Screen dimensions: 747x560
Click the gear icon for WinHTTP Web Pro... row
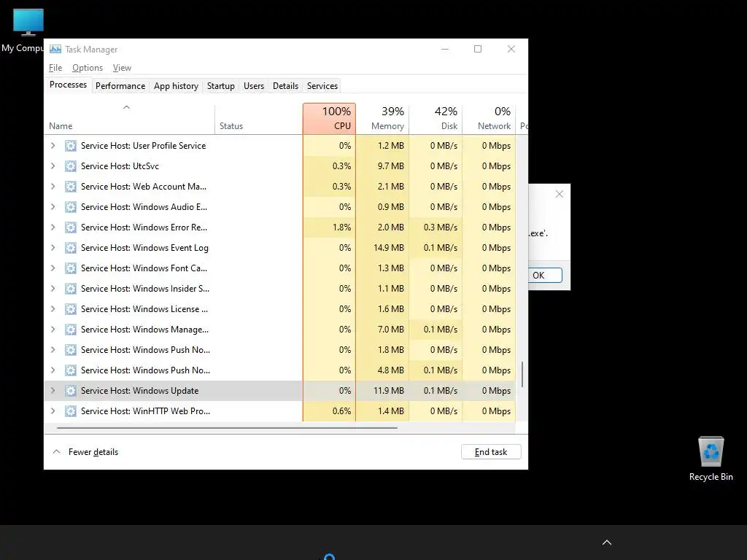tap(71, 411)
